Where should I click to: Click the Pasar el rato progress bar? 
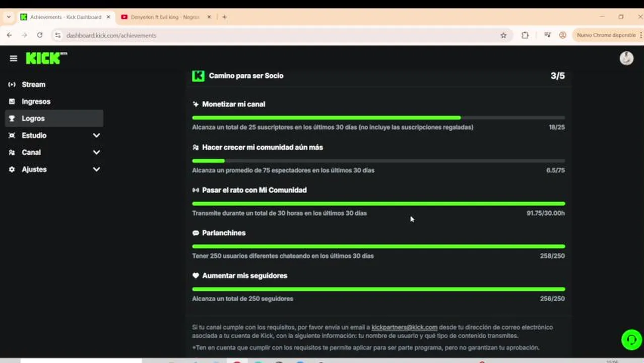point(378,203)
